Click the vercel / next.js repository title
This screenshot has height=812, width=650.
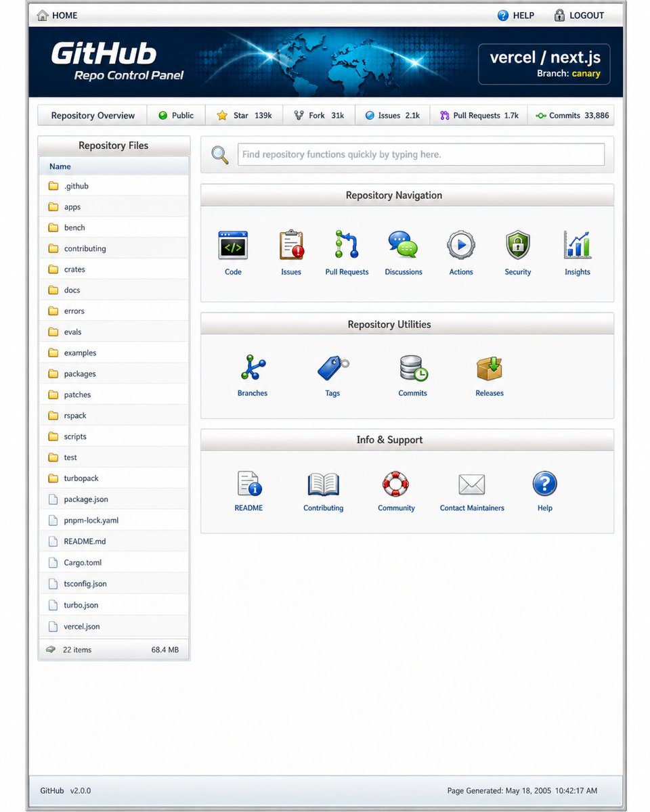click(x=545, y=57)
